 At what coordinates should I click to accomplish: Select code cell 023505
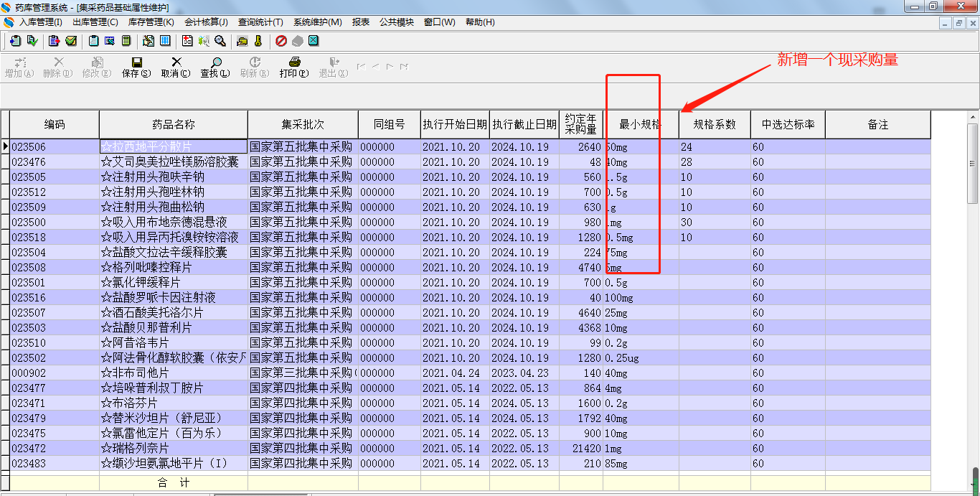click(x=55, y=177)
